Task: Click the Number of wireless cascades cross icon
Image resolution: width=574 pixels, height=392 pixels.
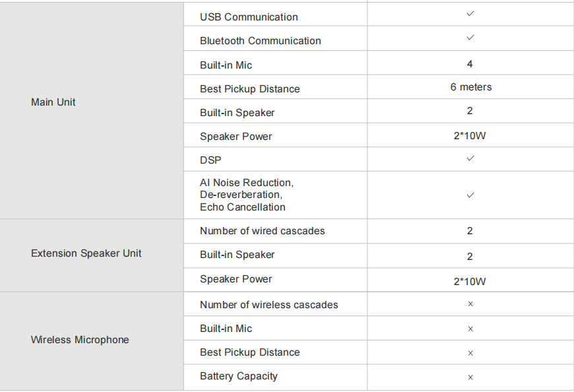Action: click(470, 304)
